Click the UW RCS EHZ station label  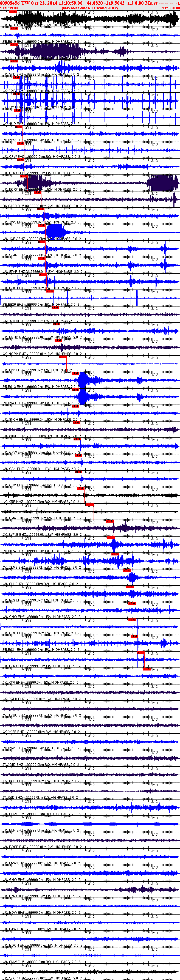[41, 288]
